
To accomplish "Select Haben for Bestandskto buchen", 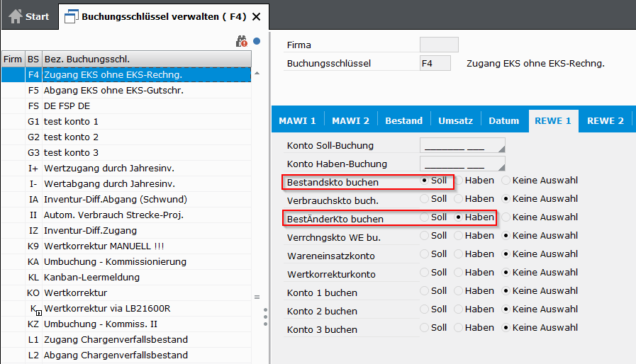I will coord(459,181).
